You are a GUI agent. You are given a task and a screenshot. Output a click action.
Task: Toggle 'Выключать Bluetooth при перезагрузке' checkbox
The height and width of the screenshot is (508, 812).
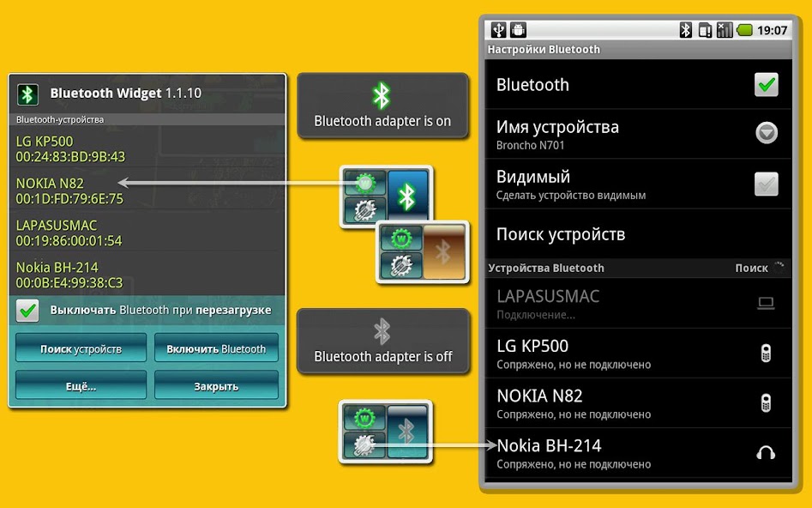[27, 311]
